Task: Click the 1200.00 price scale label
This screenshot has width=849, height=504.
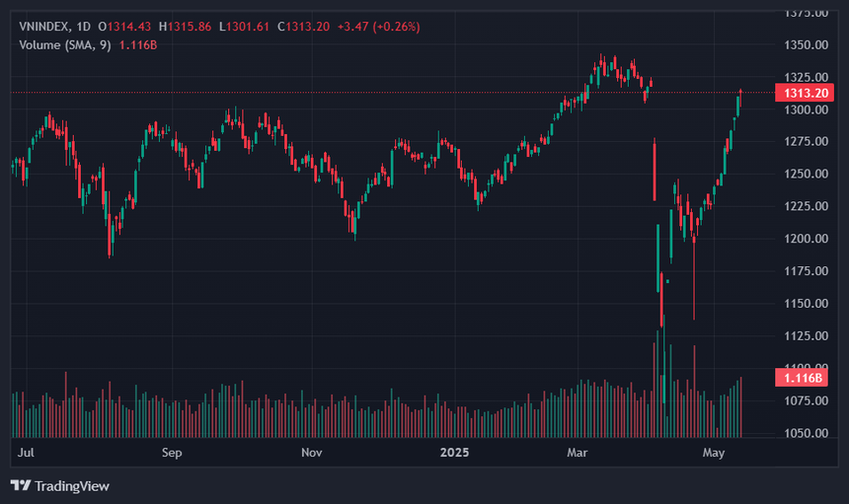Action: (806, 239)
